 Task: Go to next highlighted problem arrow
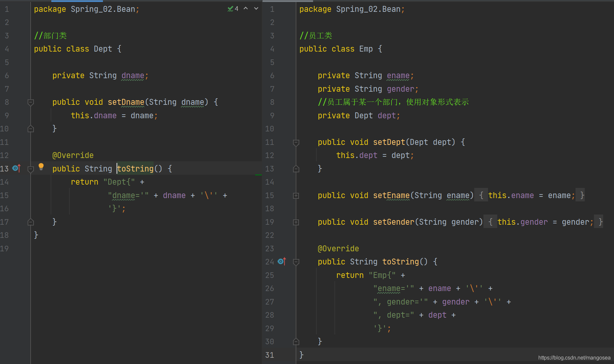click(256, 9)
